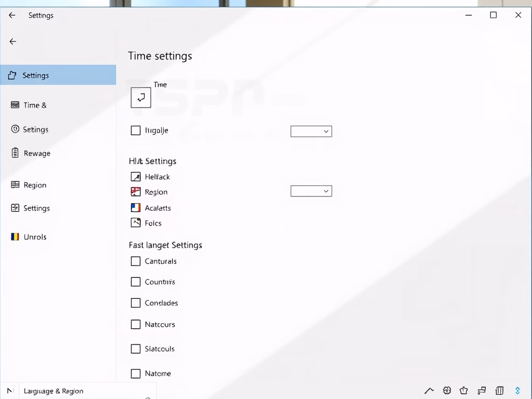Toggle the Iligalje checkbox
532x399 pixels.
136,130
